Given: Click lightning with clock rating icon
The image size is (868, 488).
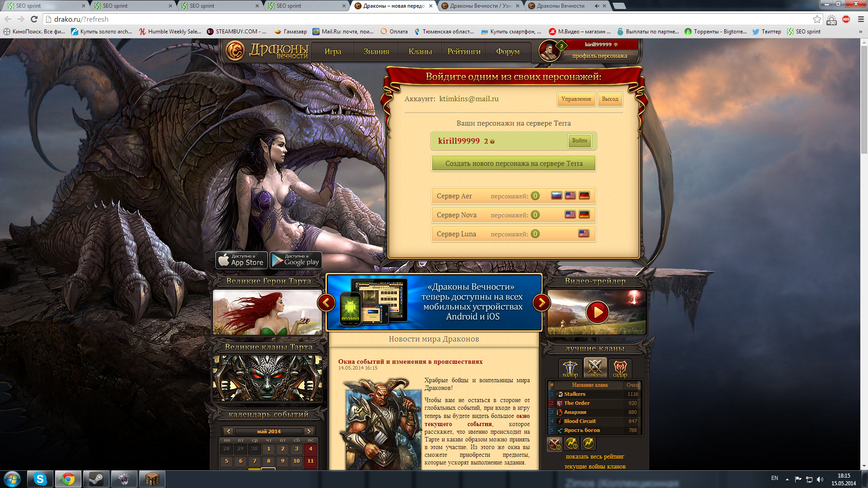Looking at the screenshot, I should point(571,444).
